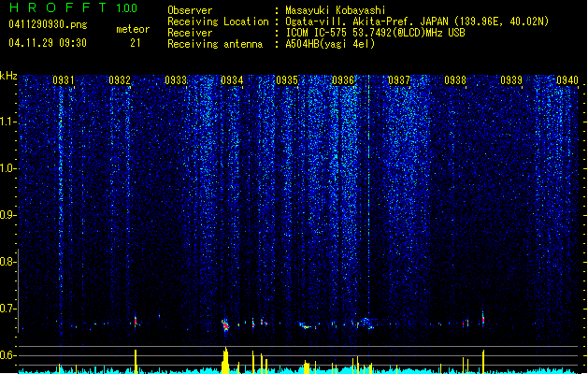Click the A504HB(yagi 4el) antenna text
Image resolution: width=588 pixels, height=374 pixels.
click(330, 44)
